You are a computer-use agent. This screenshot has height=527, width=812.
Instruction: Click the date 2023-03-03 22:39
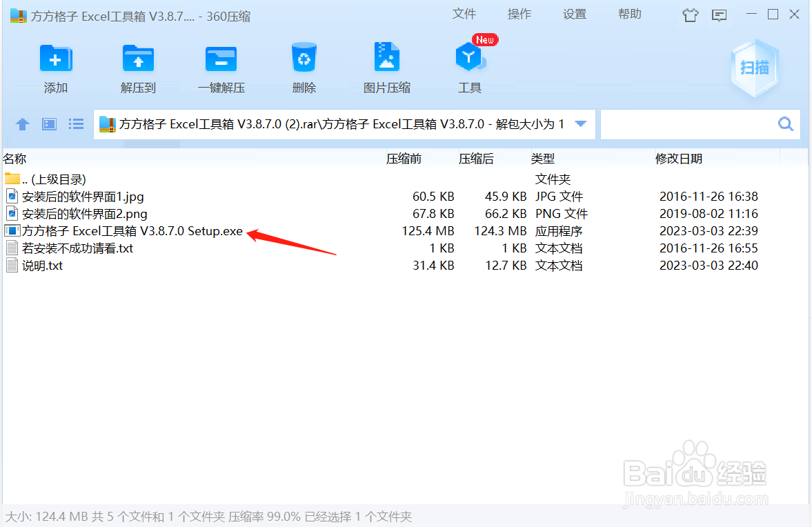click(x=709, y=230)
